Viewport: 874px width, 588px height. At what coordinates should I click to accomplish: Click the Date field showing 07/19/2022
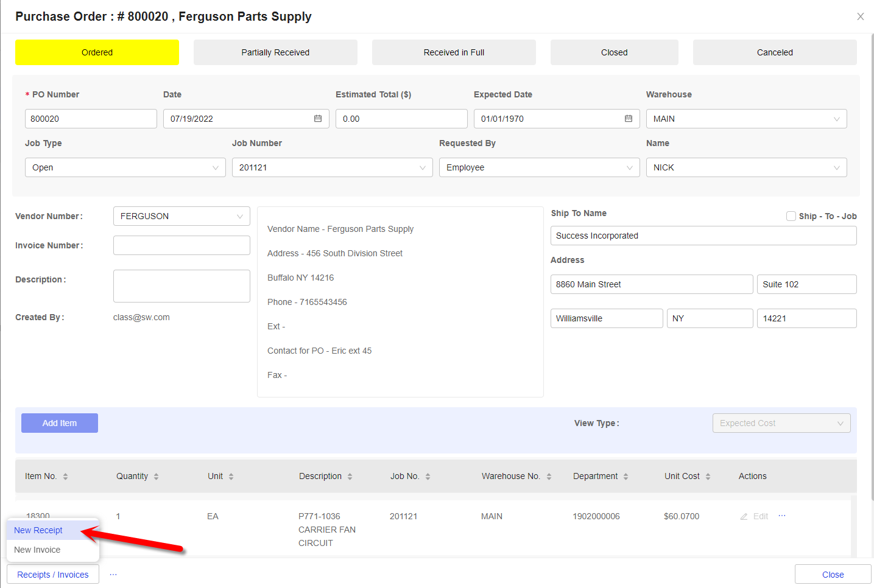[x=246, y=119]
